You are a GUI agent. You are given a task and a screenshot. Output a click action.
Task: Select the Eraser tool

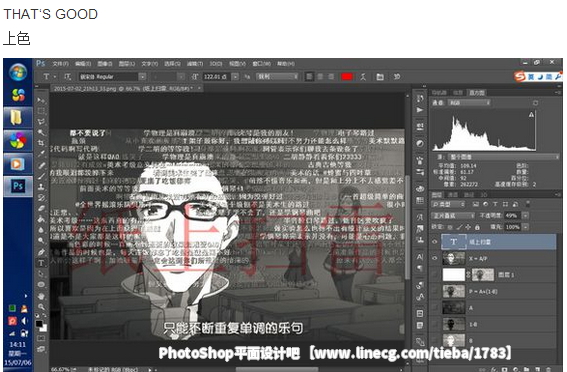click(x=41, y=209)
